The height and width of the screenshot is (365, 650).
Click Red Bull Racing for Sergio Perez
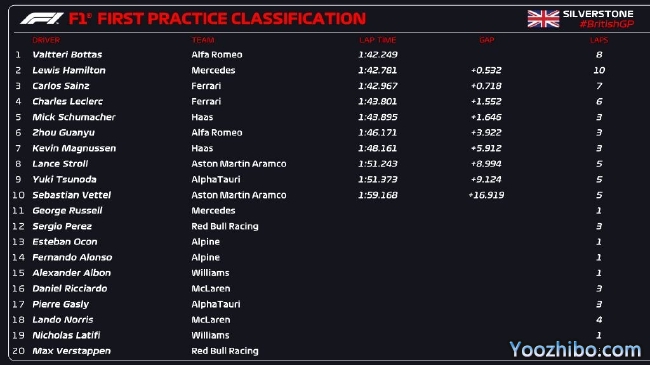(x=225, y=226)
